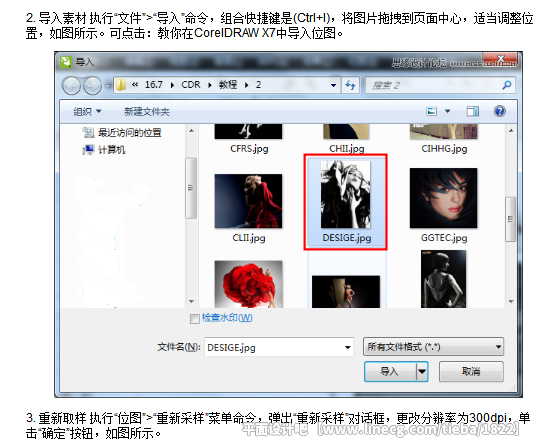Image resolution: width=560 pixels, height=448 pixels.
Task: Click the 文件名 input field
Action: (279, 347)
